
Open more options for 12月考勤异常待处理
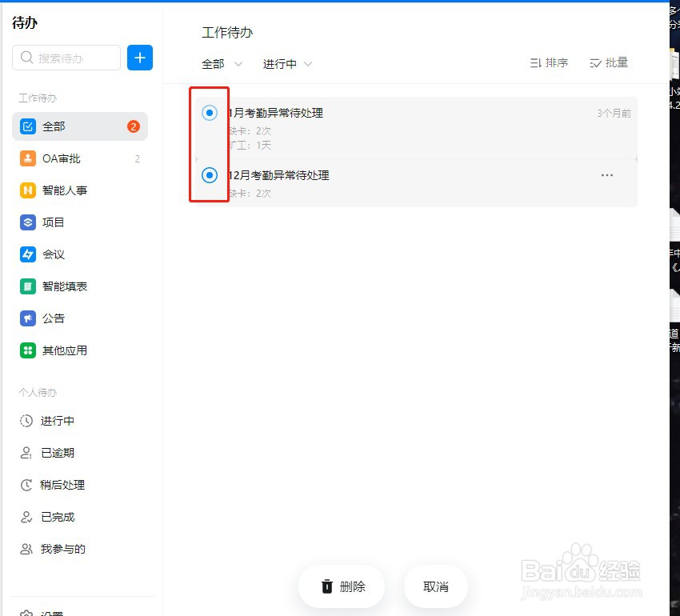click(x=606, y=175)
